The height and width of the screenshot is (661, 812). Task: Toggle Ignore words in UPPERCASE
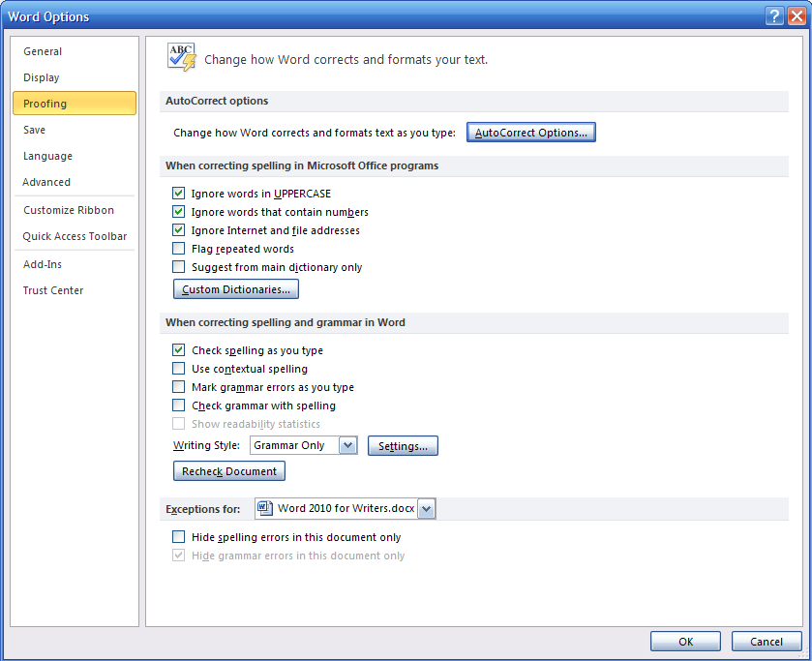179,194
